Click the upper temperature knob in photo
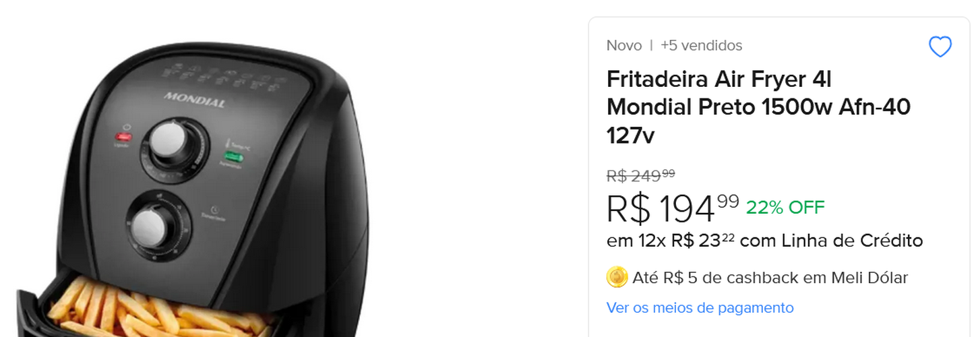 pos(170,142)
